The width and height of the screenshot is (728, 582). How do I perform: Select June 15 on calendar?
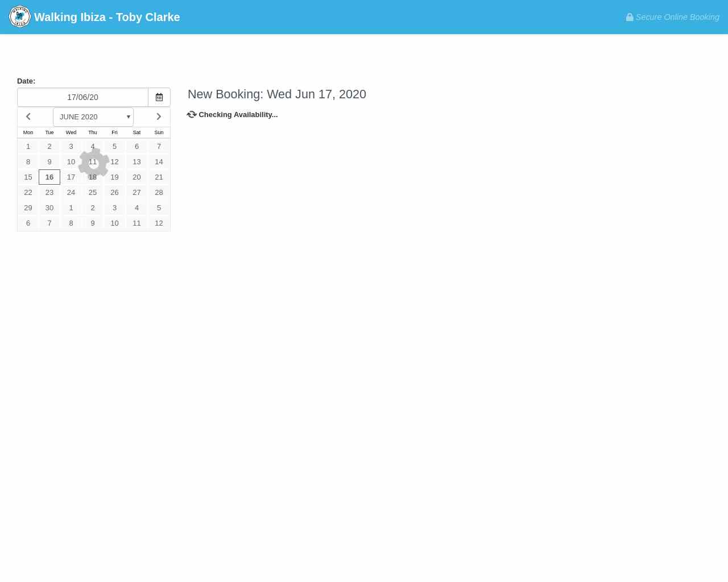tap(28, 177)
